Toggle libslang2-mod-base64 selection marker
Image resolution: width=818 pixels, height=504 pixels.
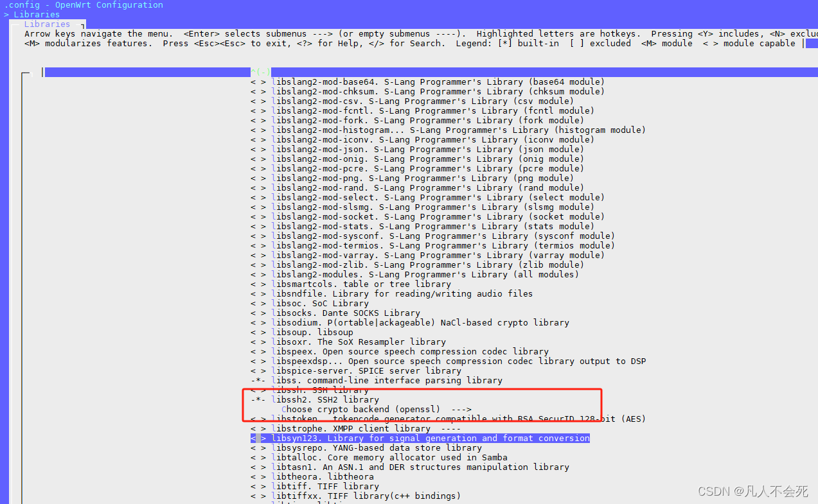[258, 82]
